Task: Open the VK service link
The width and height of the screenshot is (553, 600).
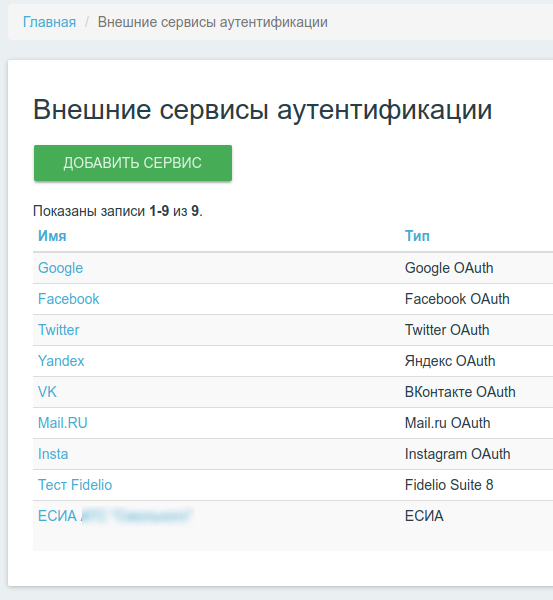Action: point(47,392)
